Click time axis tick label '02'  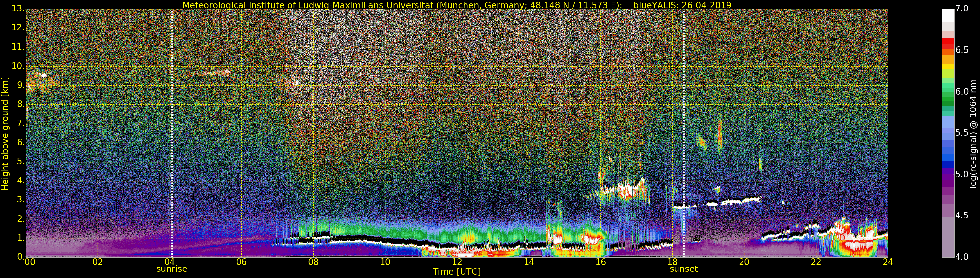pyautogui.click(x=98, y=262)
